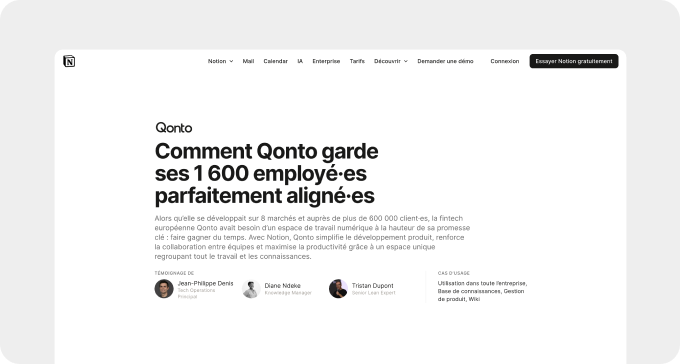680x364 pixels.
Task: Open the Mail nav item
Action: point(248,61)
